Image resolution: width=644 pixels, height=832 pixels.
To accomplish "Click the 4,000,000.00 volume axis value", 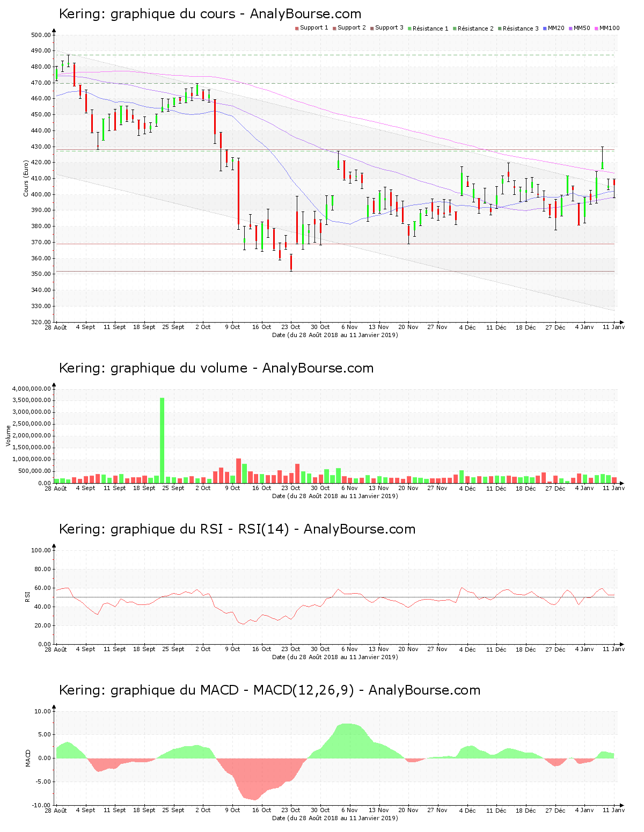I will point(31,389).
